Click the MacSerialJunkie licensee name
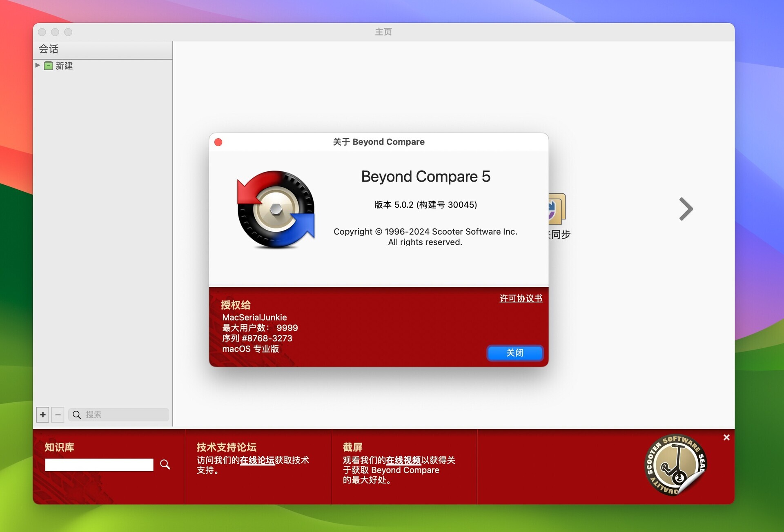This screenshot has width=784, height=532. click(254, 317)
